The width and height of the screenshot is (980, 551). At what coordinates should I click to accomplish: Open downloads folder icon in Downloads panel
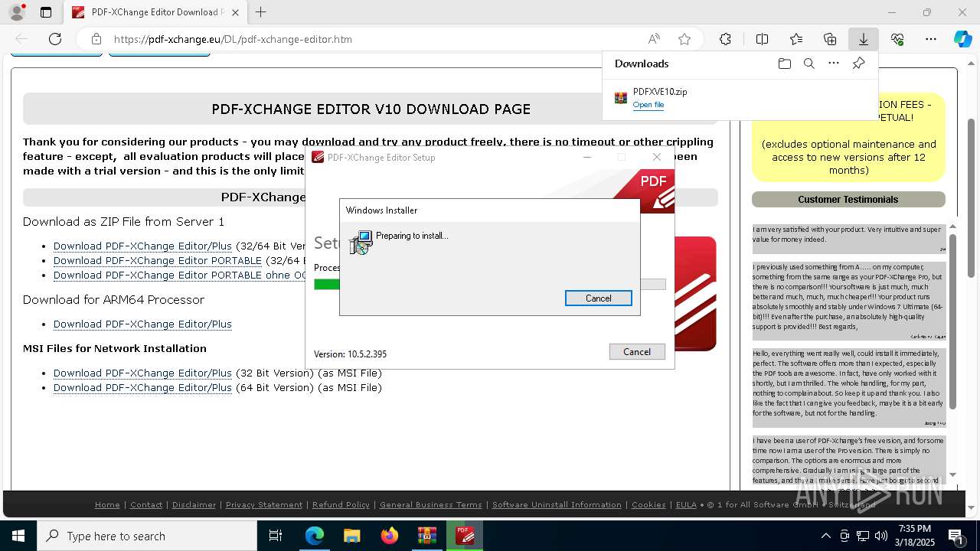point(784,64)
